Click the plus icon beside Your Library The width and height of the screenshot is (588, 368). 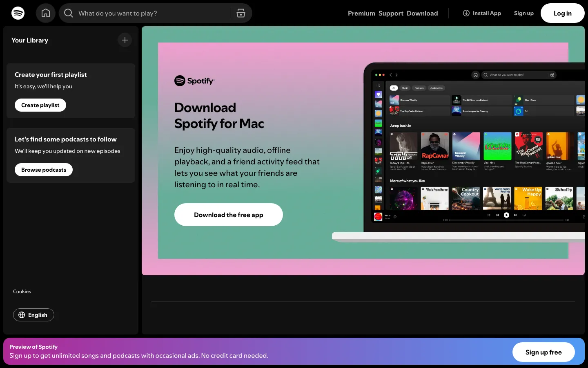(x=125, y=40)
